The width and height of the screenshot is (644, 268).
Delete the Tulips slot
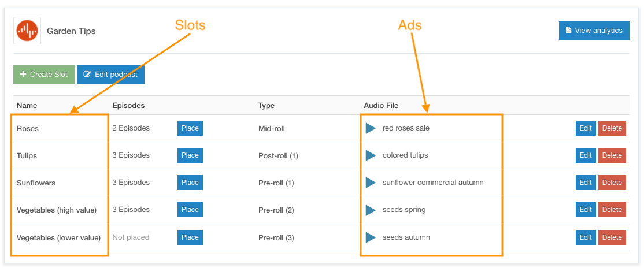coord(612,155)
